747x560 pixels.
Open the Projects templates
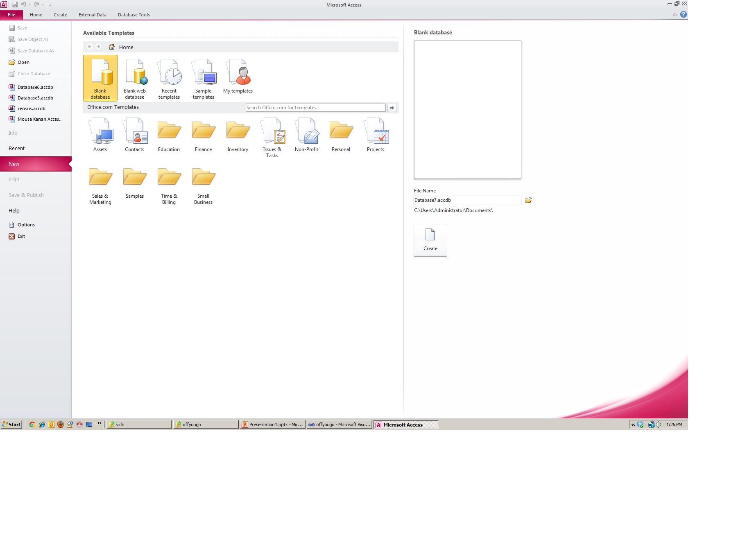376,135
